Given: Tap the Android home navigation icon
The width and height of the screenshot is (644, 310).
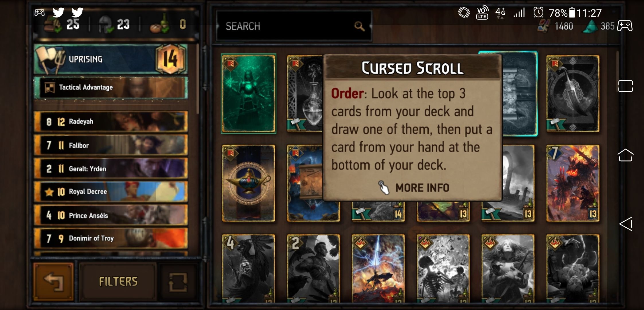Looking at the screenshot, I should (x=625, y=155).
